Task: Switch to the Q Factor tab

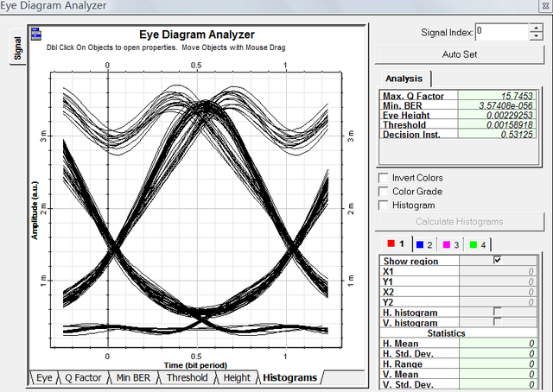Action: click(83, 377)
